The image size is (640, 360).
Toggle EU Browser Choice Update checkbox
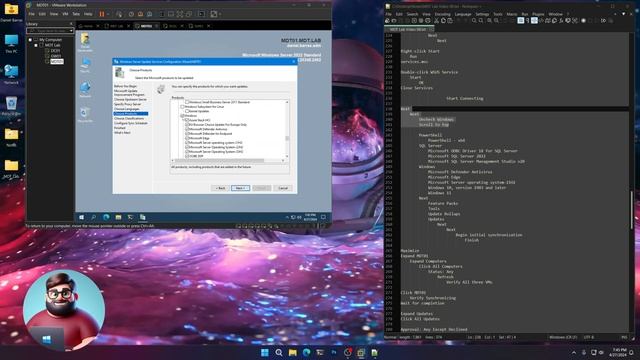[187, 124]
